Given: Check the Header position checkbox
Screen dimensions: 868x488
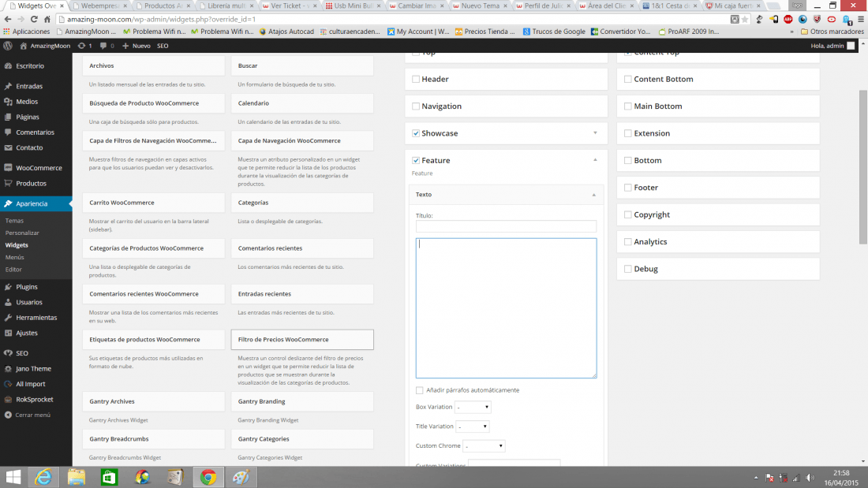Looking at the screenshot, I should 416,79.
